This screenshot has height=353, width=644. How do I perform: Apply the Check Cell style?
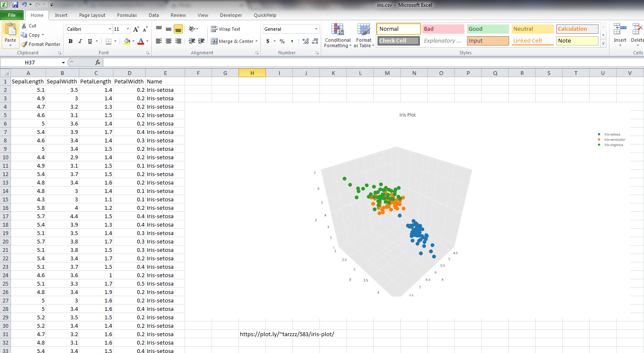click(398, 41)
